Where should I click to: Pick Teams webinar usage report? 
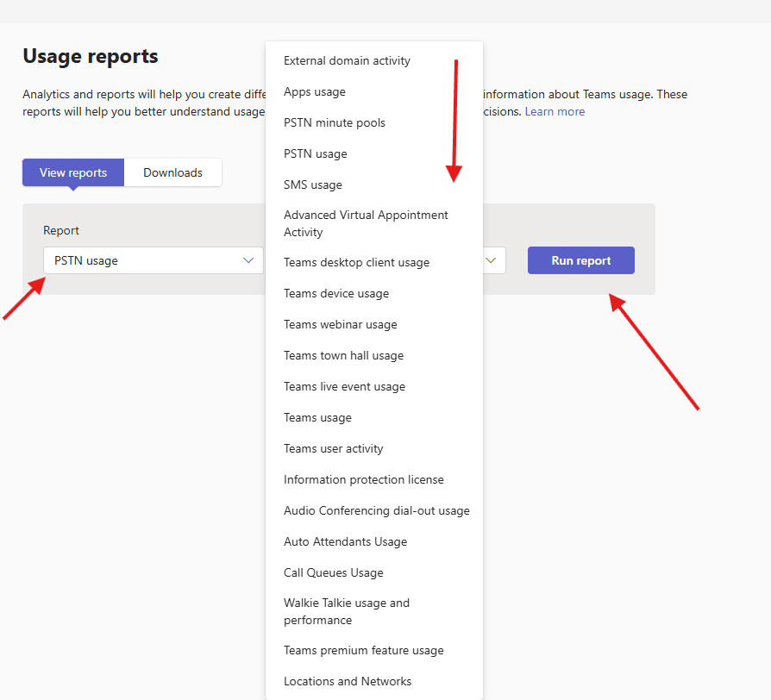[x=341, y=325]
